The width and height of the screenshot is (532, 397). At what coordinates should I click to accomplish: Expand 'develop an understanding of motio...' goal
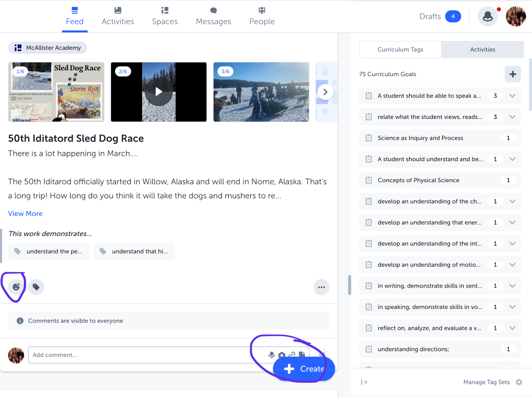512,265
